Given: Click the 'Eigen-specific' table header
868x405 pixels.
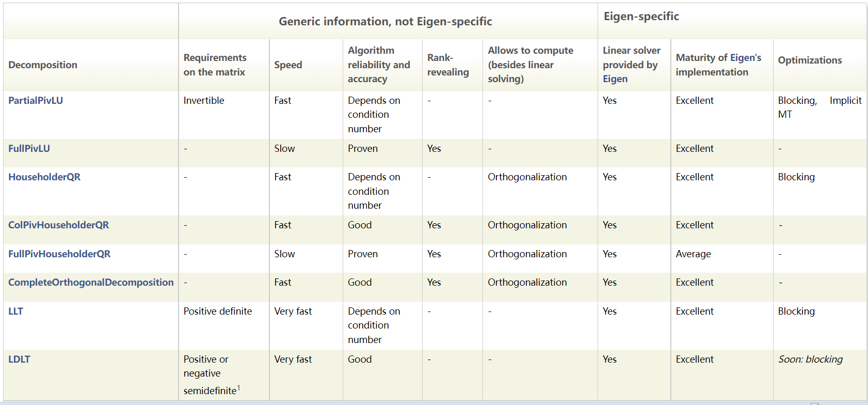Looking at the screenshot, I should pos(641,16).
